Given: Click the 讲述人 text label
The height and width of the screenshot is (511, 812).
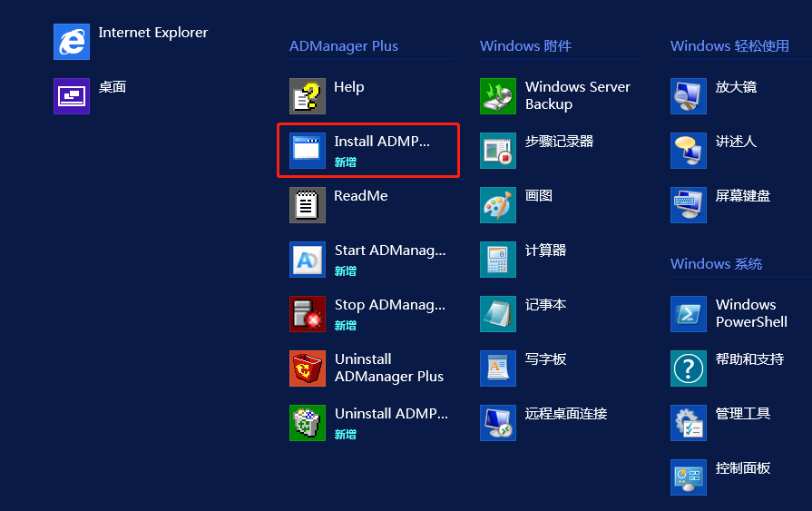Looking at the screenshot, I should pyautogui.click(x=736, y=141).
